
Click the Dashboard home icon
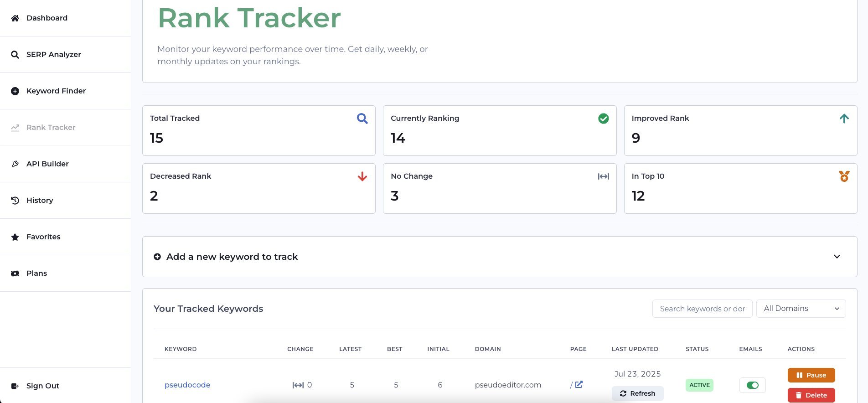coord(15,18)
